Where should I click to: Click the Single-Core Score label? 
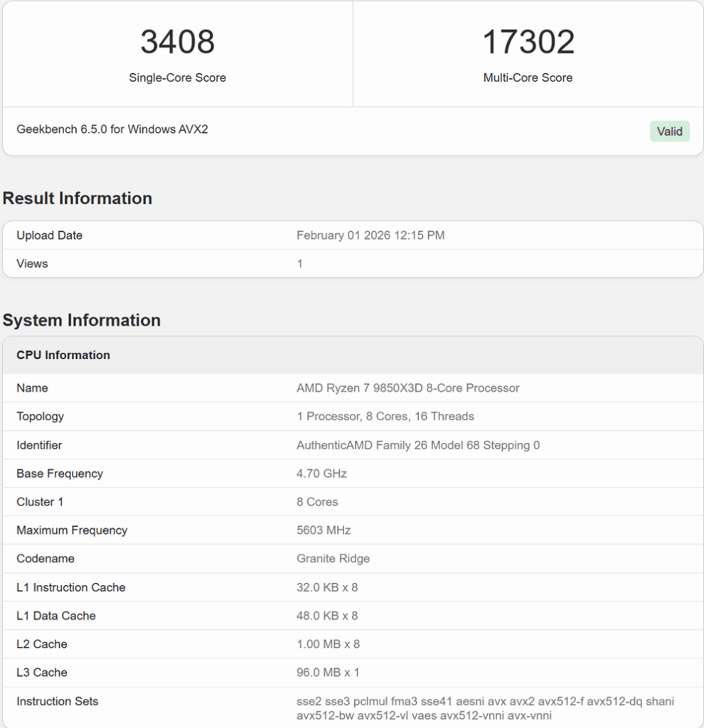pos(177,78)
